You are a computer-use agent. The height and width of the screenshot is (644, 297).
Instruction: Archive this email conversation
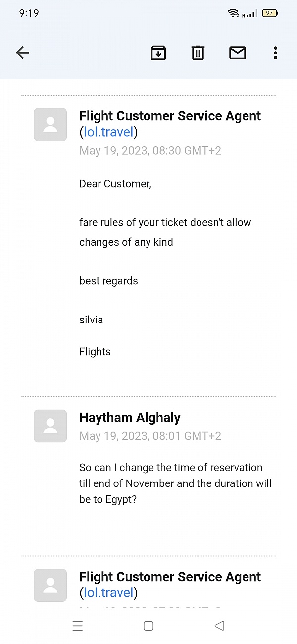tap(158, 53)
